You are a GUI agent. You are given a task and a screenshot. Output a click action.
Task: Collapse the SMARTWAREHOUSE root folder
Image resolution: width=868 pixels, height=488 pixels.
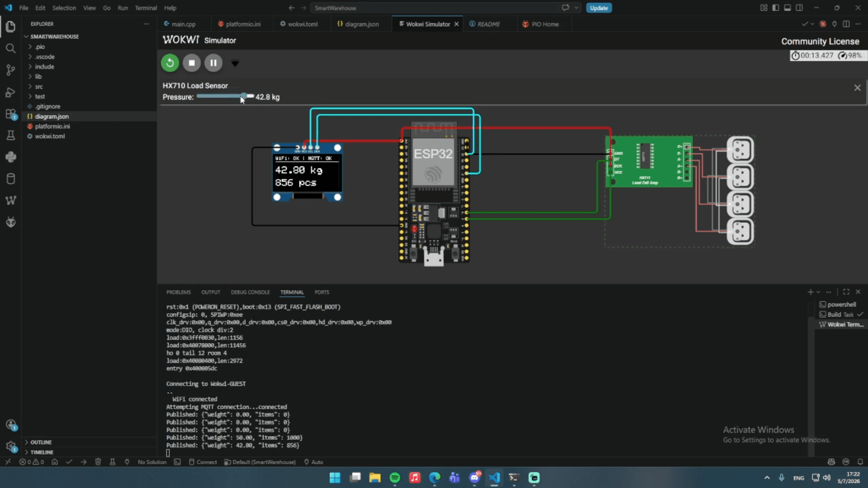(54, 37)
